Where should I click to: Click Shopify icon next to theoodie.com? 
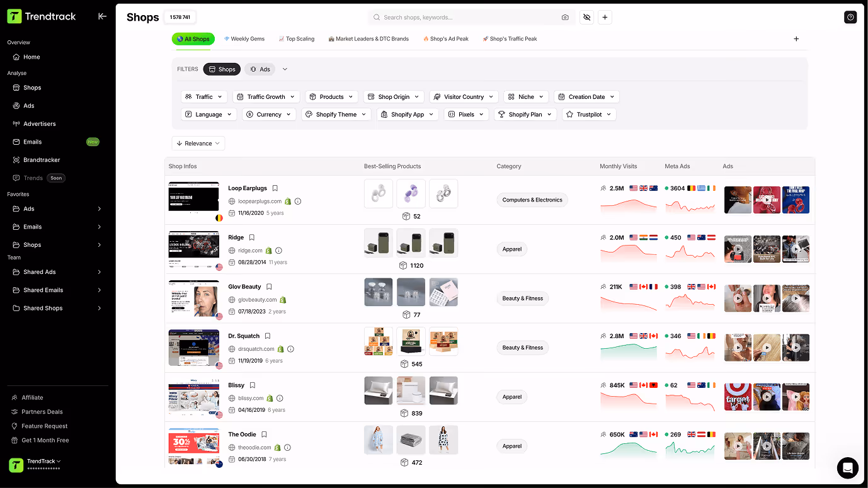point(277,448)
